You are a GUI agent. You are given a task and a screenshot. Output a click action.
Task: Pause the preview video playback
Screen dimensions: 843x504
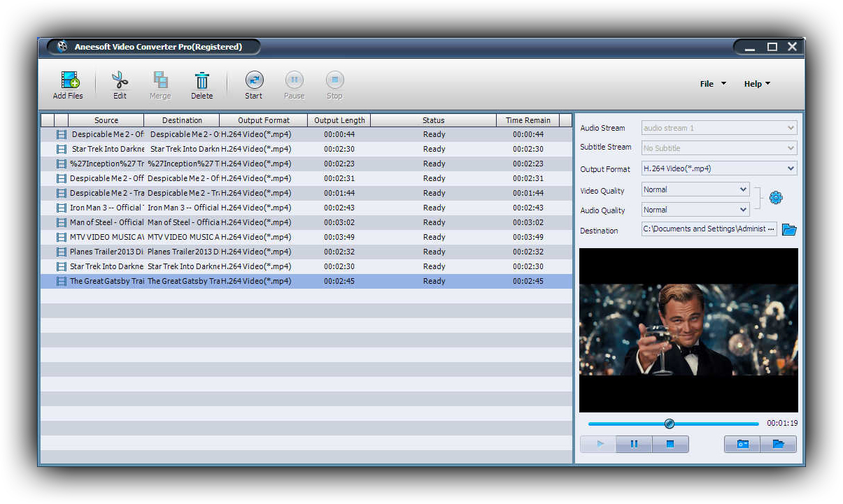click(635, 444)
